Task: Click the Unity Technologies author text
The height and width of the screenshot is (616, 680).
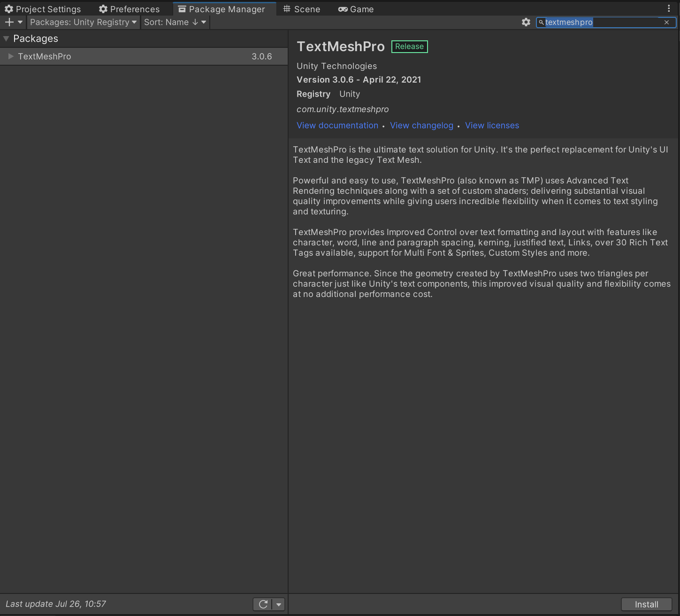Action: point(336,66)
